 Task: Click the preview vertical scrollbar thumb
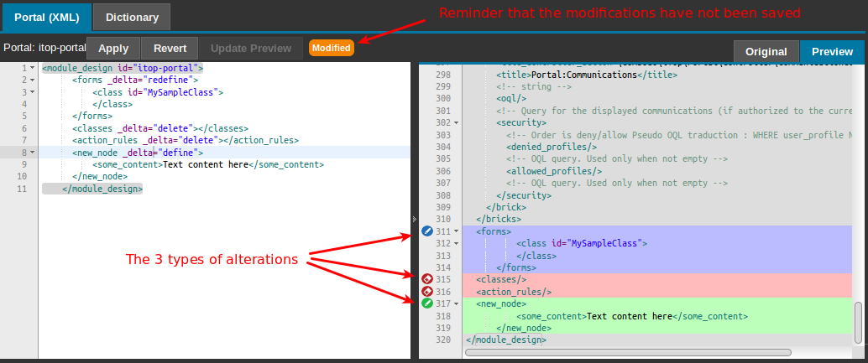pos(858,322)
